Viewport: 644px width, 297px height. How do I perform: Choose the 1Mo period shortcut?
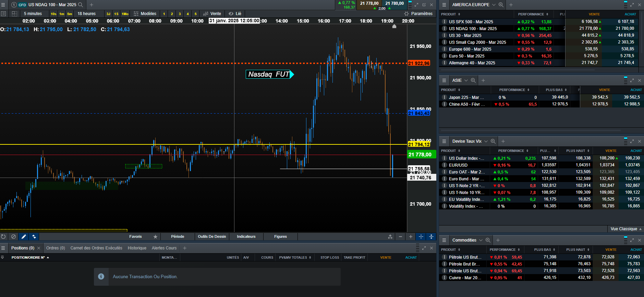(x=125, y=14)
